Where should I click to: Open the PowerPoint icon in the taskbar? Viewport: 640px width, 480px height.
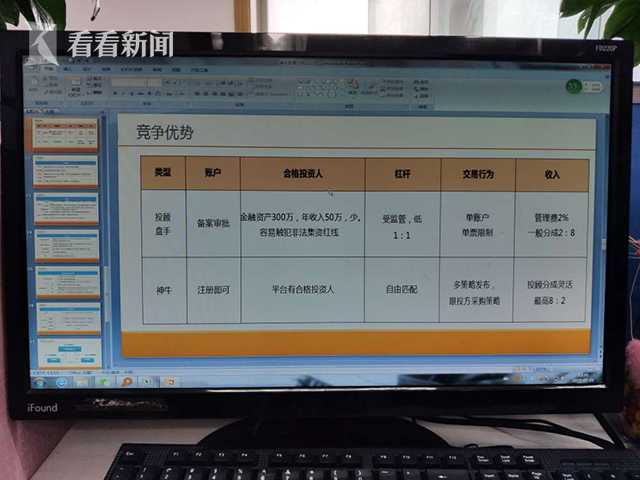tap(169, 381)
